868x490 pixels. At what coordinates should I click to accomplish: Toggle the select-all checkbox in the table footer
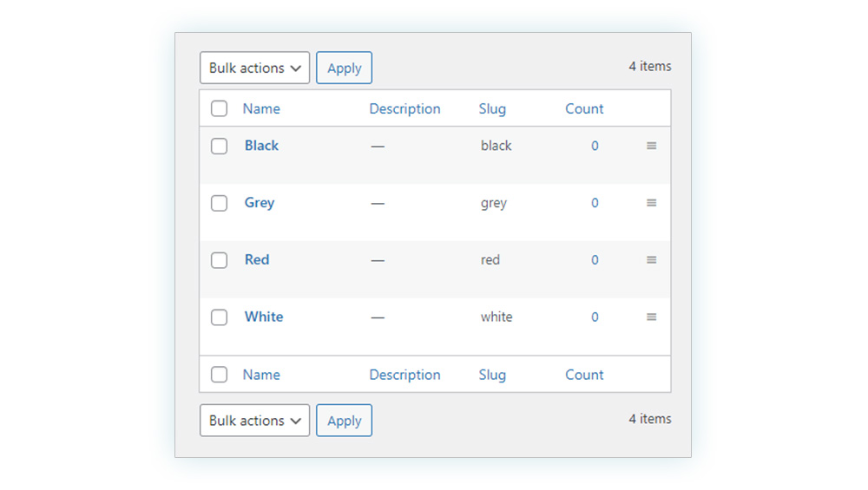point(220,375)
